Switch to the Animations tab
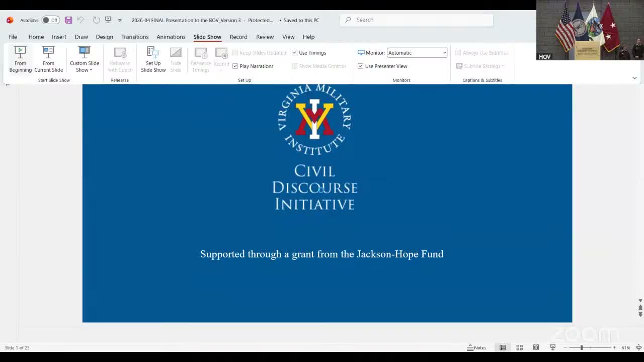644x362 pixels. pos(171,37)
